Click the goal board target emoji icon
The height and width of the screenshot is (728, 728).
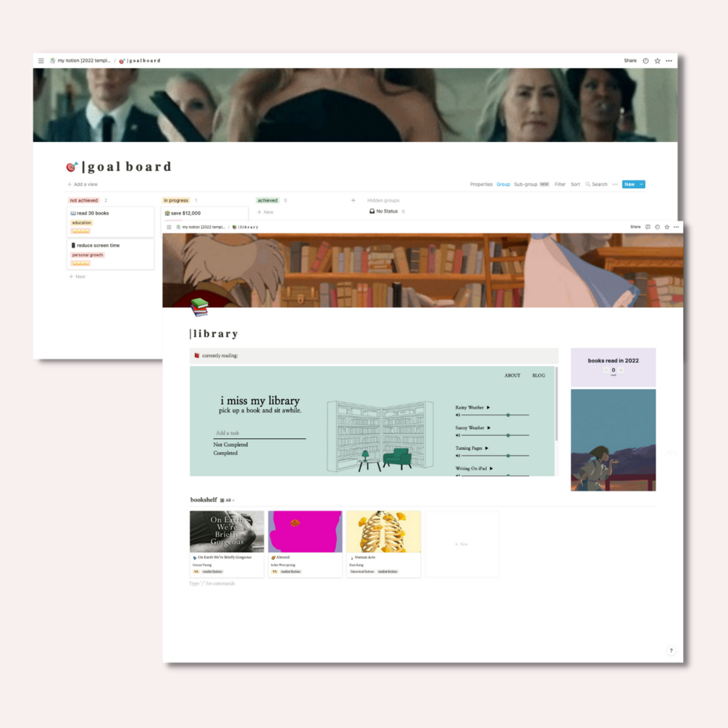pos(72,166)
